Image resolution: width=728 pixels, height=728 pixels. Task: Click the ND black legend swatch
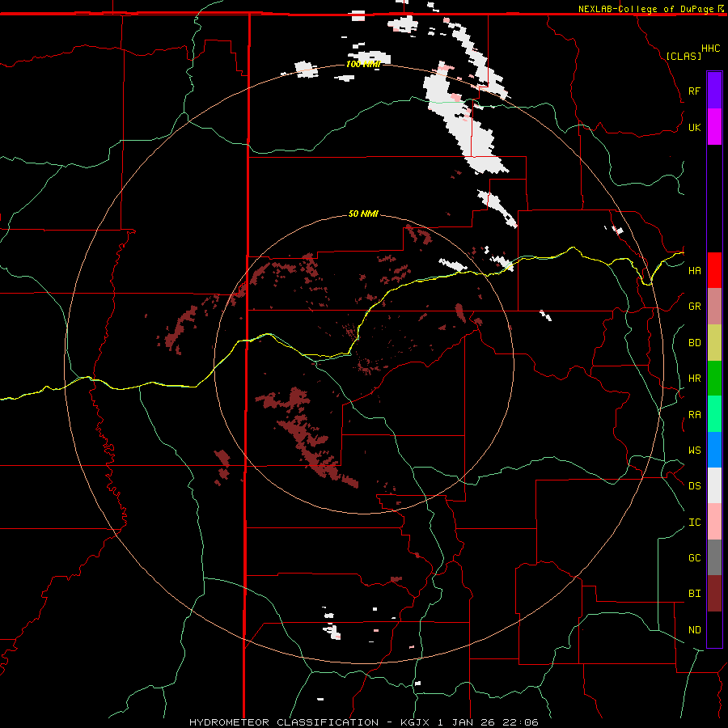click(x=714, y=629)
